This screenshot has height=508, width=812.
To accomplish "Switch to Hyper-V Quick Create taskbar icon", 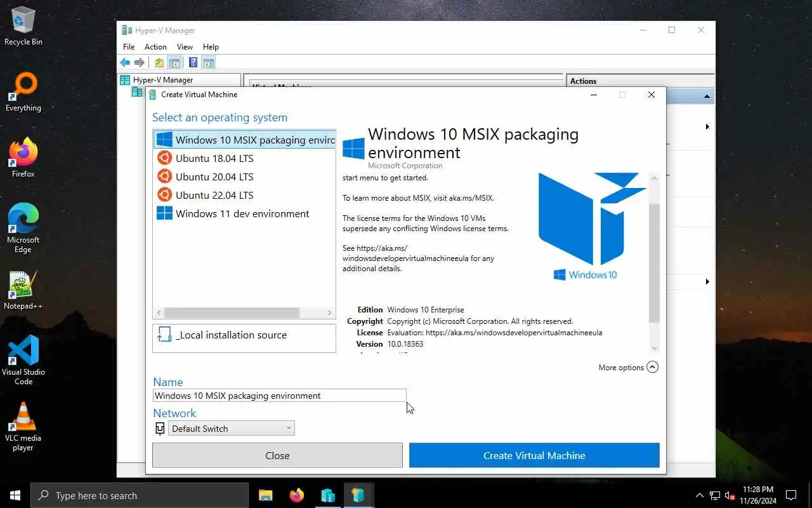I will (358, 495).
